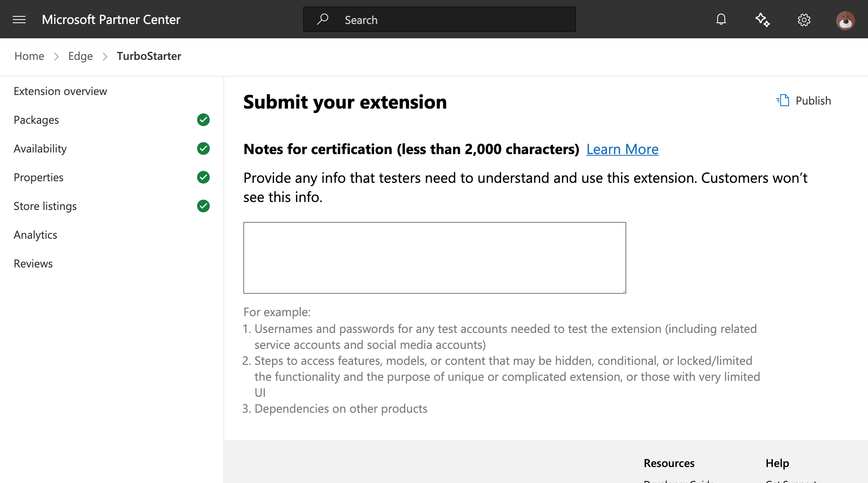This screenshot has height=483, width=868.
Task: Open the Extension overview section
Action: (x=60, y=91)
